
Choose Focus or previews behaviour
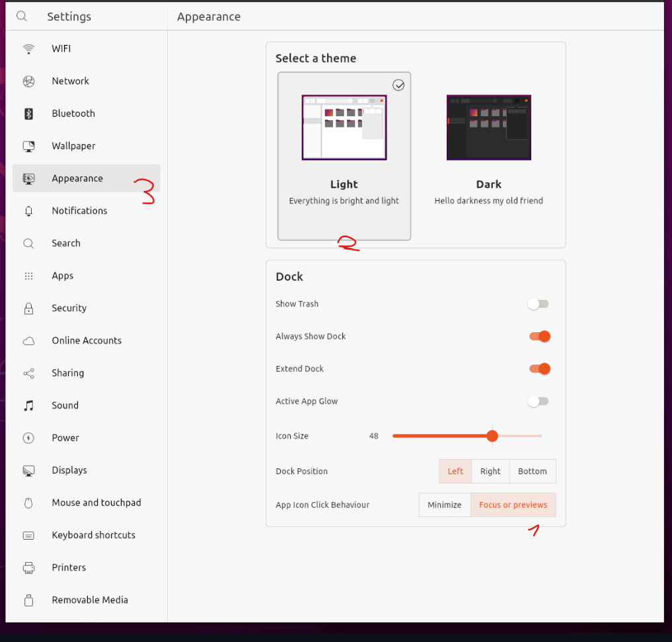click(513, 505)
